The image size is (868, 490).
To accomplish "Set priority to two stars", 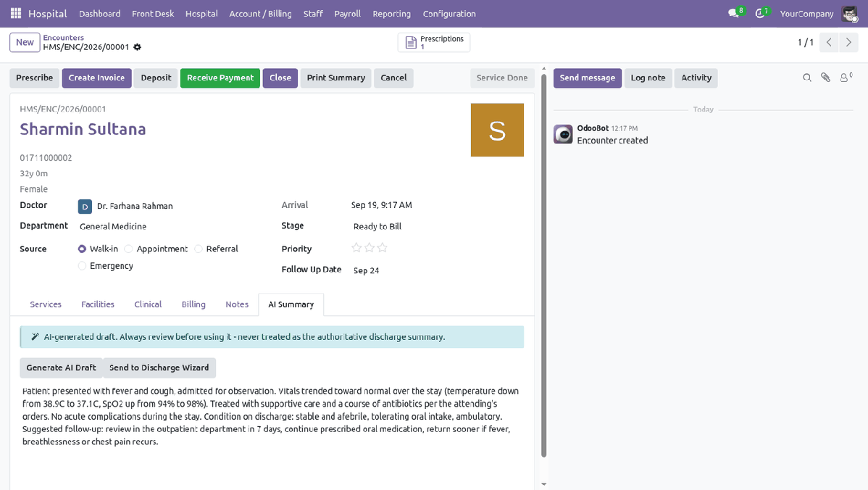I will [370, 248].
